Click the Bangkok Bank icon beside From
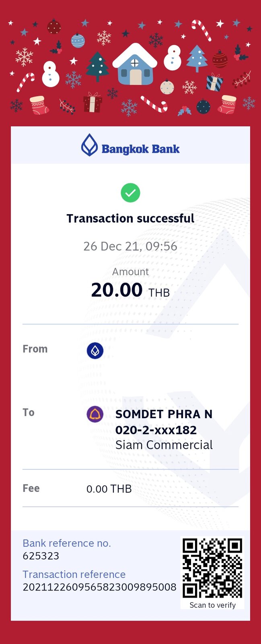 95,351
